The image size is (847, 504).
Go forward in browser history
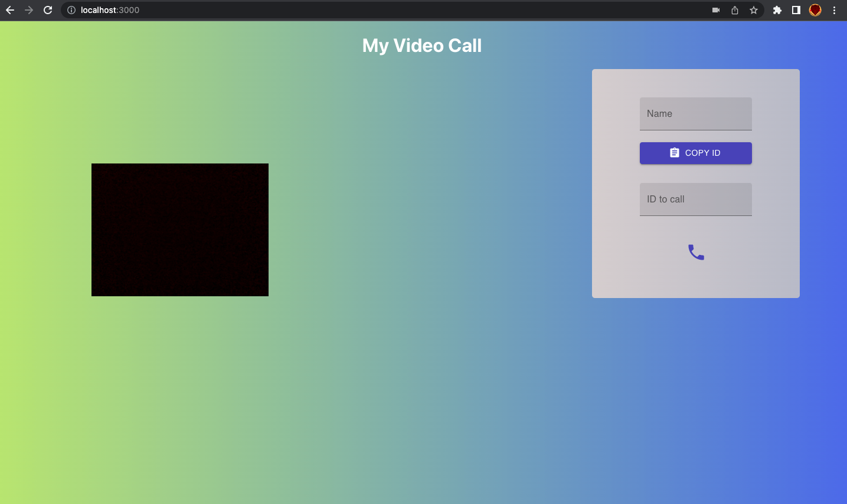pyautogui.click(x=29, y=10)
